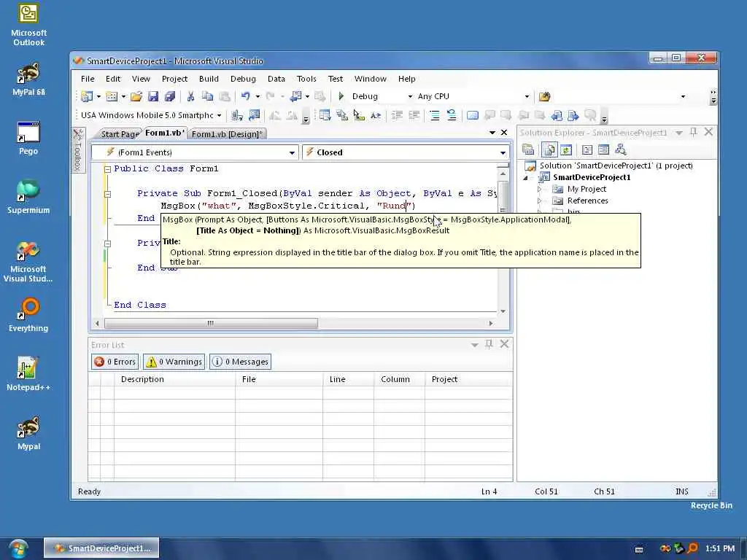Select Solution 'SmartDeviceProject1' root node
747x560 pixels.
tap(616, 166)
